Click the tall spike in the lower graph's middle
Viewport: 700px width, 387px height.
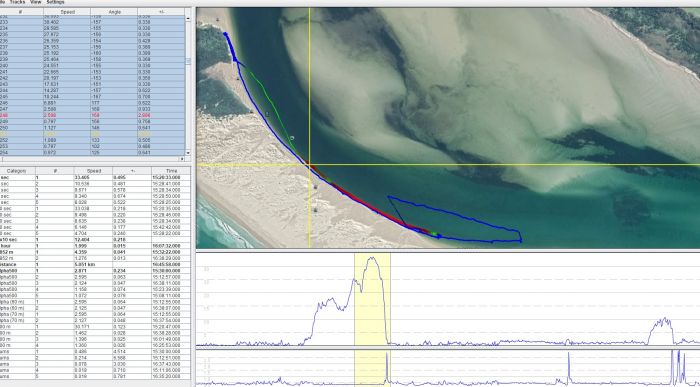coord(569,366)
